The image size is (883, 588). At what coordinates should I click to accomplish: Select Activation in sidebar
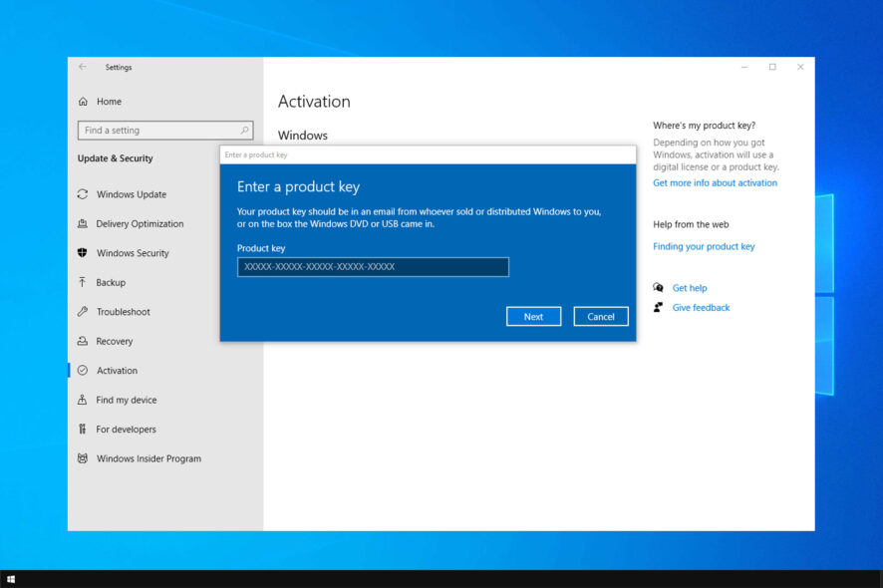(x=117, y=370)
